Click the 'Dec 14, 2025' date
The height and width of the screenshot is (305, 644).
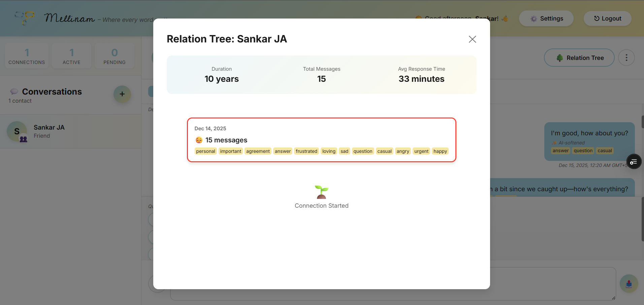(210, 129)
